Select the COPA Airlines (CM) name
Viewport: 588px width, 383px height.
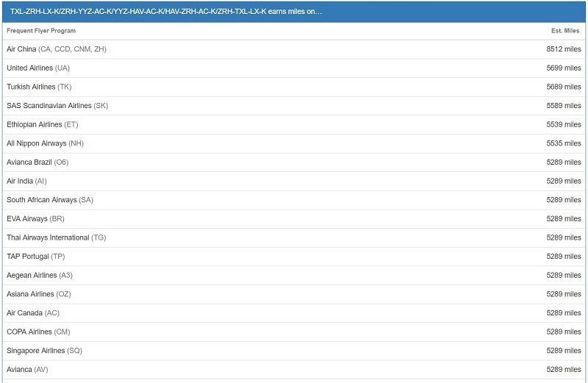point(39,332)
